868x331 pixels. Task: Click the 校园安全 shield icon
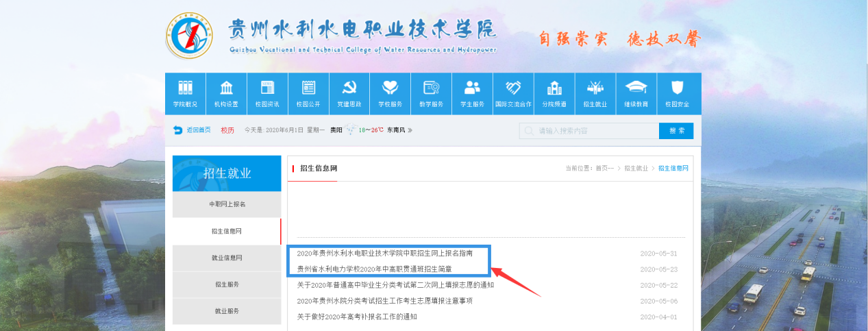(x=677, y=88)
